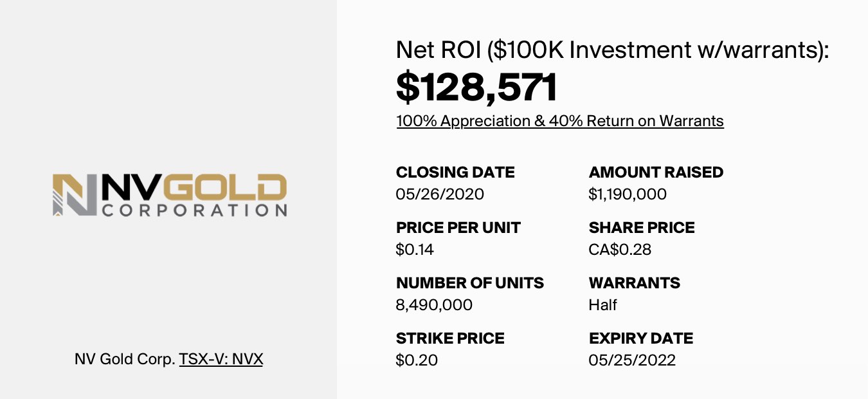Click the NV Gold Corp. company name caption
The height and width of the screenshot is (399, 868).
click(125, 359)
